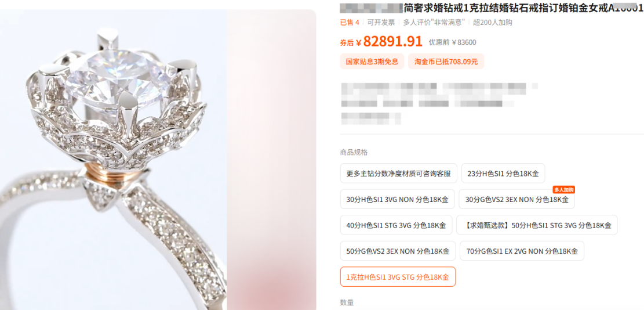The width and height of the screenshot is (644, 310).
Task: Click 更多主钻分数净度材质可咨询客服 option
Action: [x=398, y=174]
